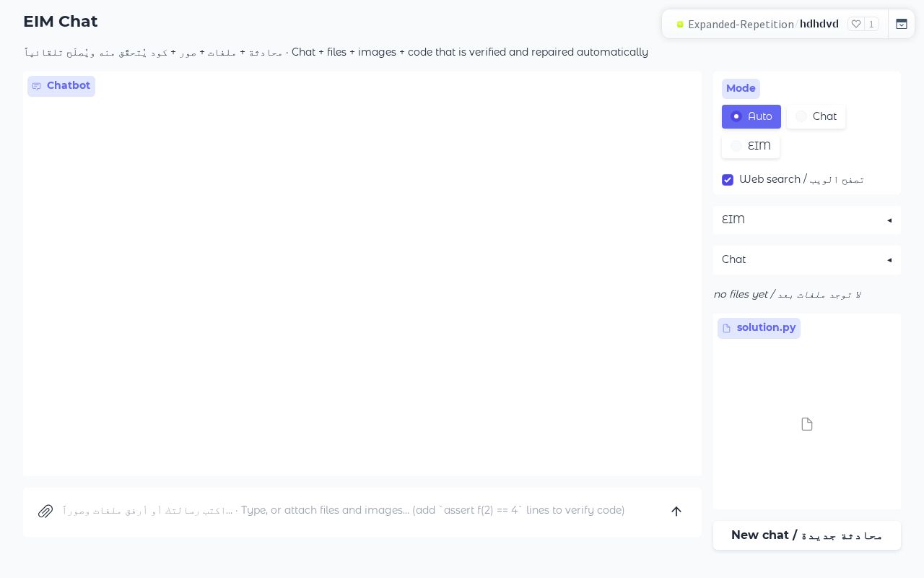This screenshot has width=924, height=578.
Task: Toggle the Web search checkbox
Action: coord(728,180)
